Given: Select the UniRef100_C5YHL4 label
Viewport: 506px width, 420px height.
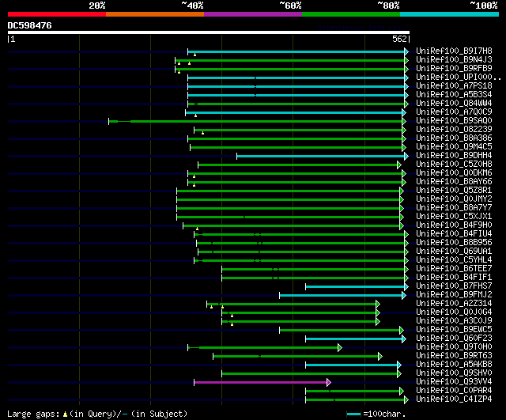Looking at the screenshot, I should coord(454,259).
